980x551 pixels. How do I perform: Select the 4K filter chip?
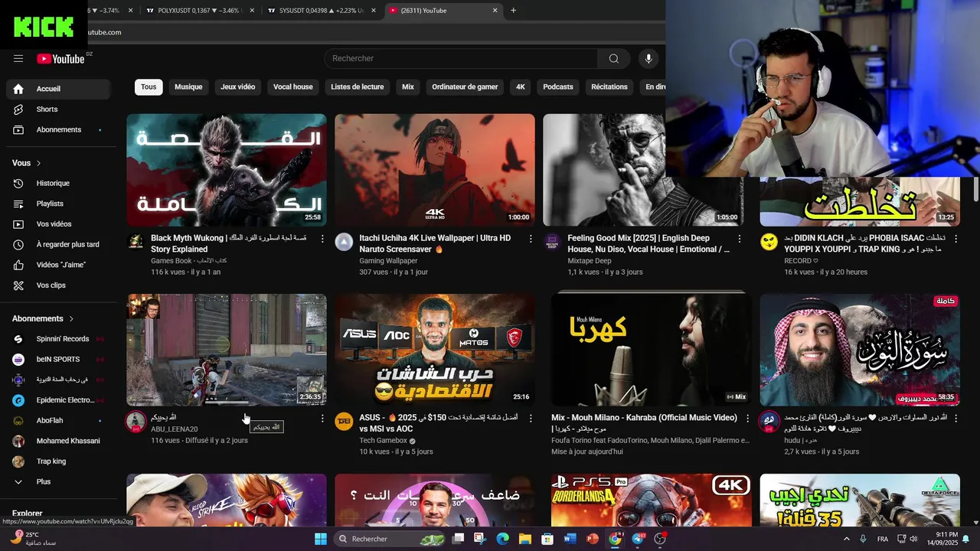point(521,87)
